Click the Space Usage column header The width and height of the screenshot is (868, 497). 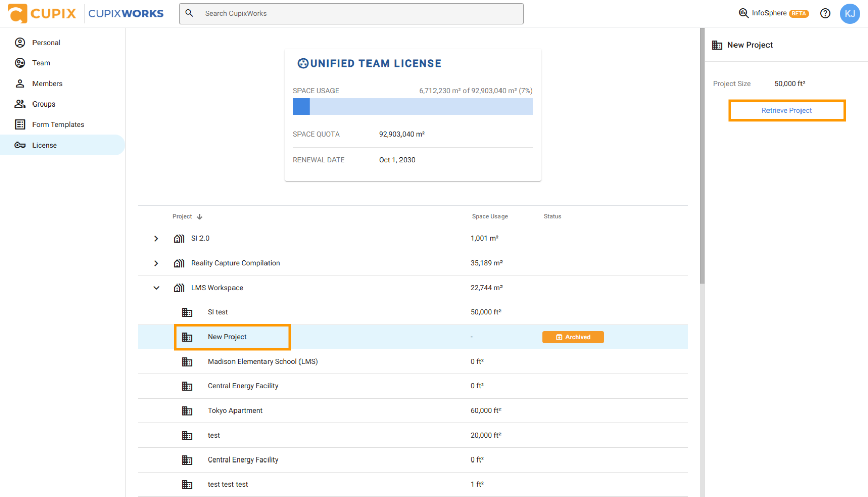[489, 217]
